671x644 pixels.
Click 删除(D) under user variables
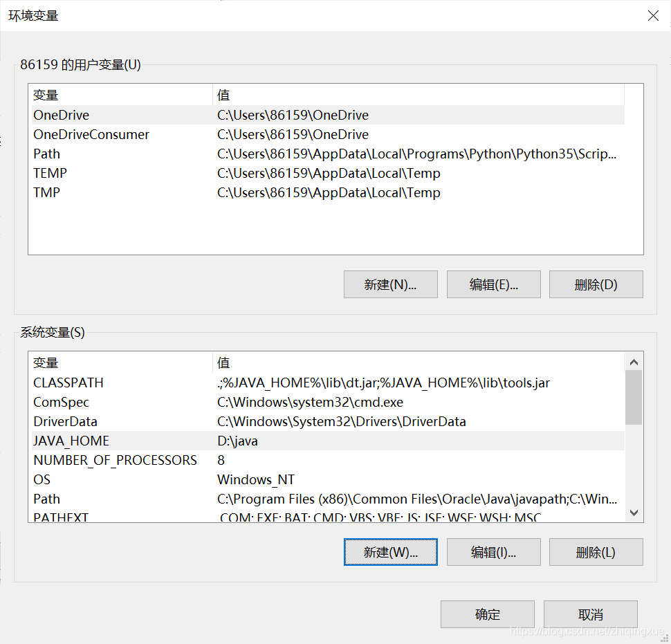(x=596, y=284)
